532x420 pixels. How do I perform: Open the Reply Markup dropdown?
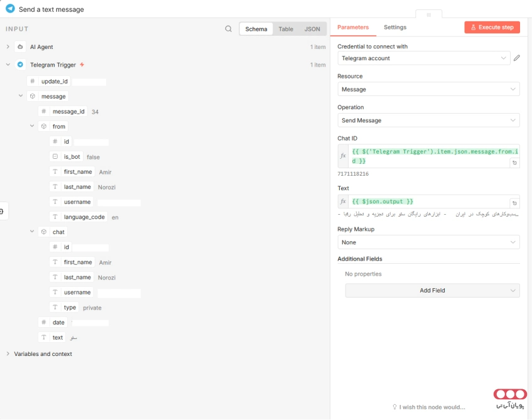(x=428, y=242)
